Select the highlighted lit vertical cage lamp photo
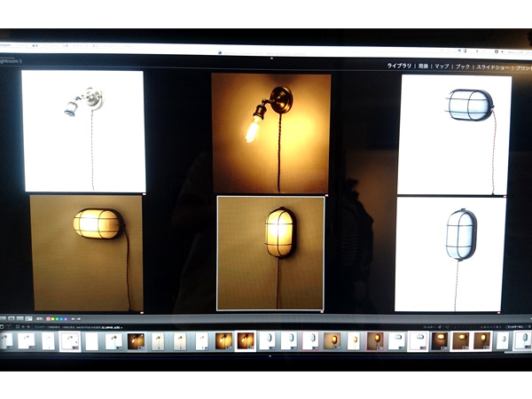532x399 pixels. tap(270, 253)
